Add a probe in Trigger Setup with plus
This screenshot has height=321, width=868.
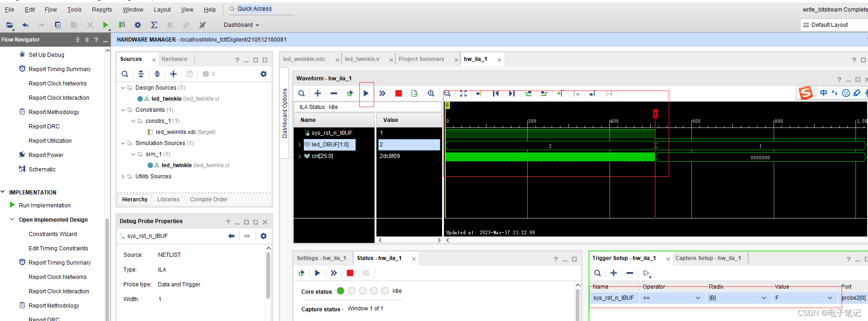click(614, 273)
